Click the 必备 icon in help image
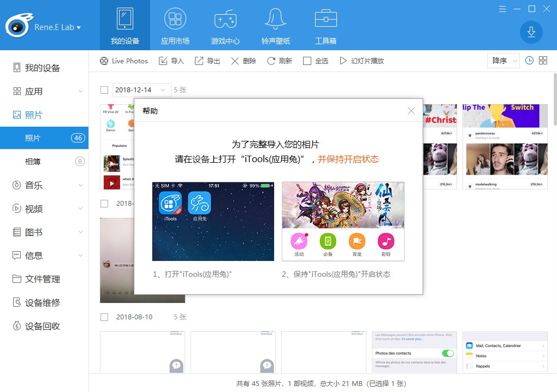Screen dimensions: 557x392 point(328,241)
